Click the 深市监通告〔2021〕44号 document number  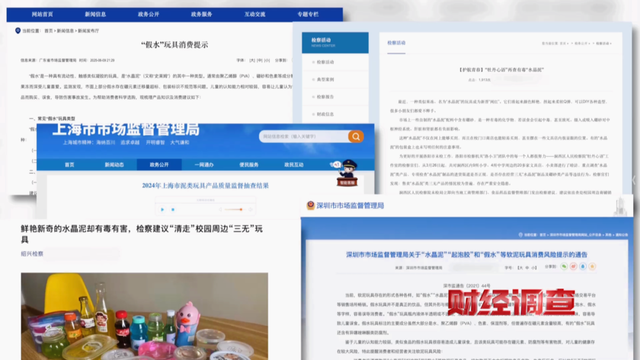tap(467, 286)
